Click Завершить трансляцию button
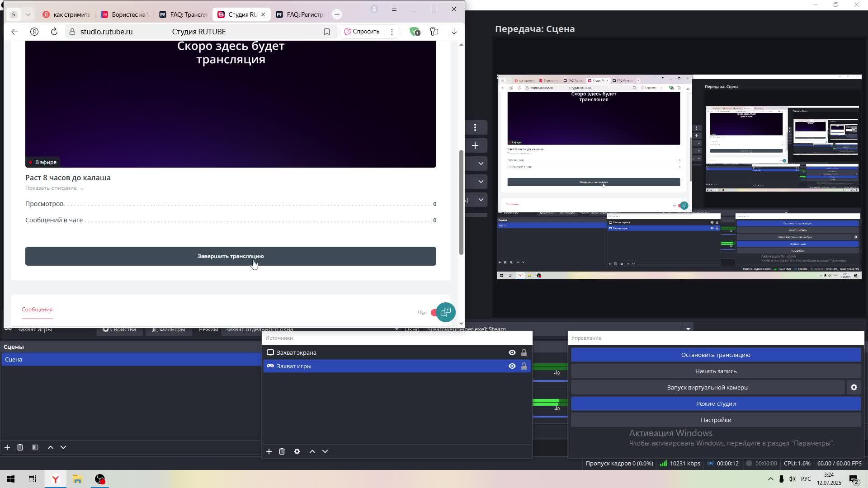868x488 pixels. [x=231, y=256]
